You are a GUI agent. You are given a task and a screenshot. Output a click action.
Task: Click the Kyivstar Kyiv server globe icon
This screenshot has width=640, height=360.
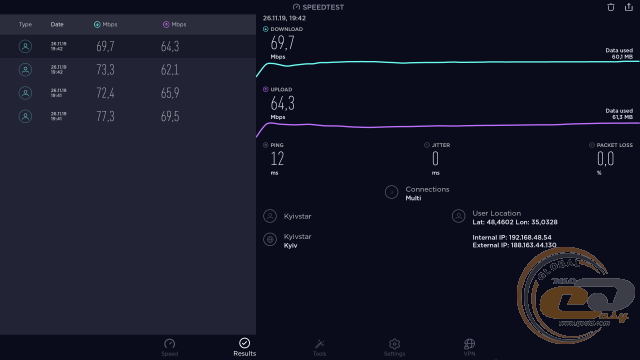(x=270, y=239)
